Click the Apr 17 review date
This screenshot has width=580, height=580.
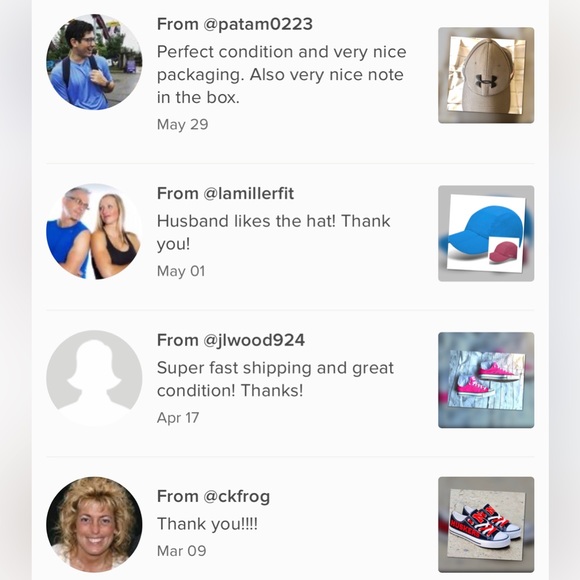(x=178, y=418)
